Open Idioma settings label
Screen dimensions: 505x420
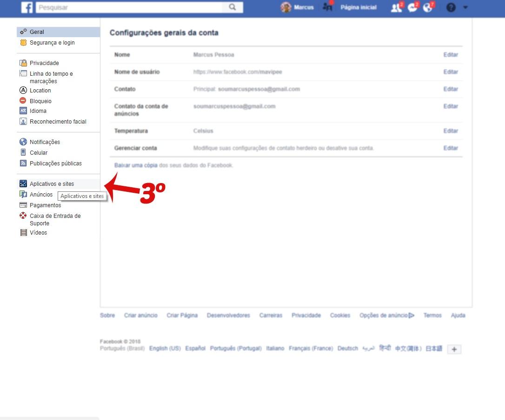tap(38, 111)
